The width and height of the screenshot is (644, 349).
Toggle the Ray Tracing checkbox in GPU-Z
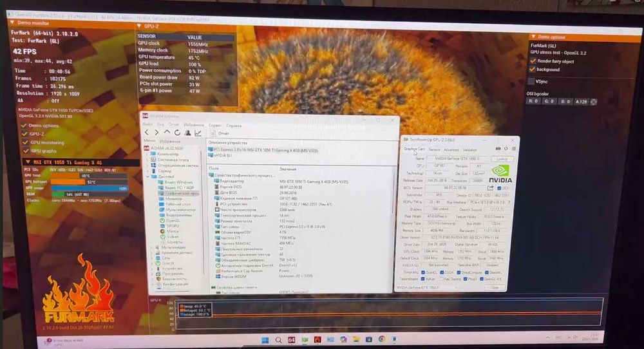(x=442, y=279)
